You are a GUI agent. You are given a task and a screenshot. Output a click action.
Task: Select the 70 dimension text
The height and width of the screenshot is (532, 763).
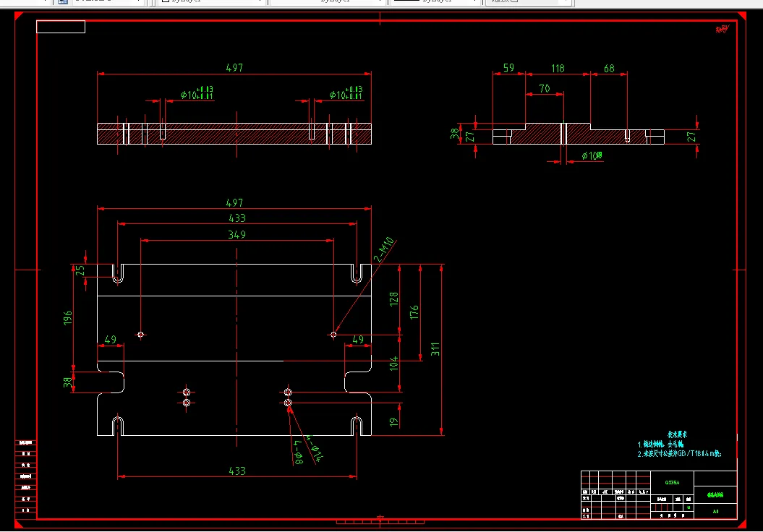pyautogui.click(x=545, y=88)
